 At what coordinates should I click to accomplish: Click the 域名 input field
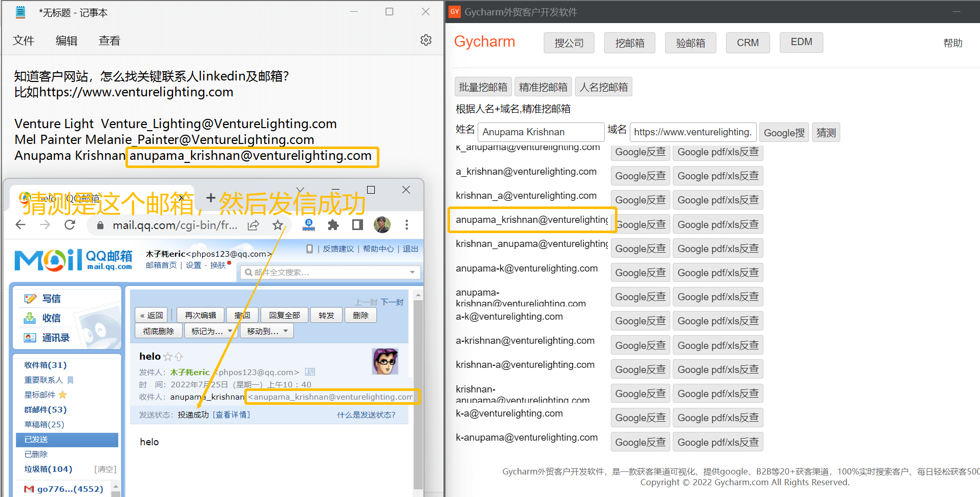tap(693, 132)
